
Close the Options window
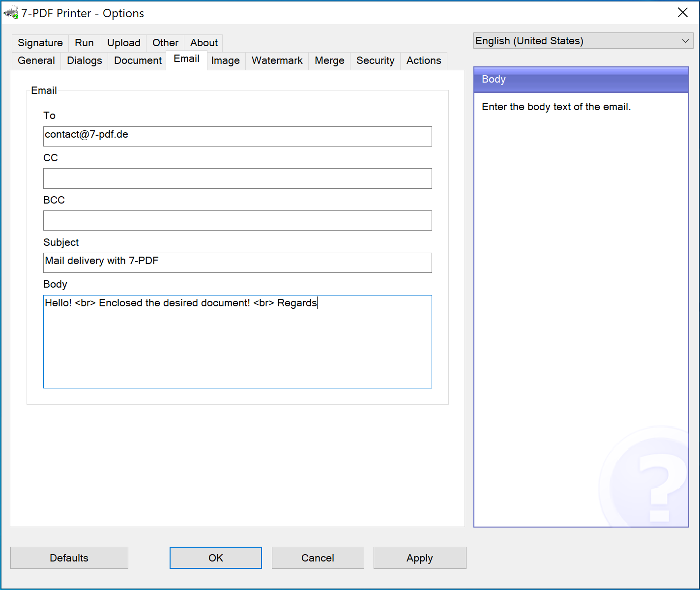(683, 13)
